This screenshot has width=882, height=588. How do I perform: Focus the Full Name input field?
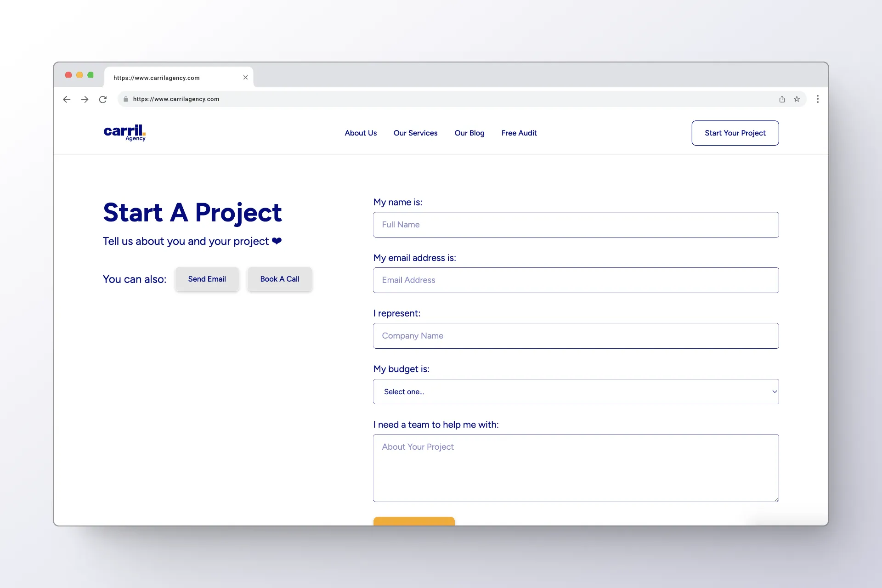[x=576, y=225]
